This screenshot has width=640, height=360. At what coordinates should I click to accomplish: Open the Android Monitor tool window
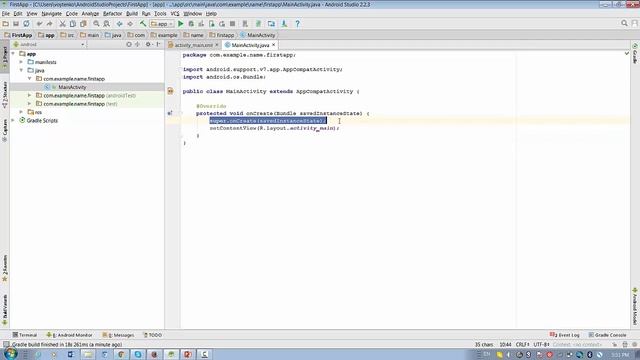click(69, 335)
